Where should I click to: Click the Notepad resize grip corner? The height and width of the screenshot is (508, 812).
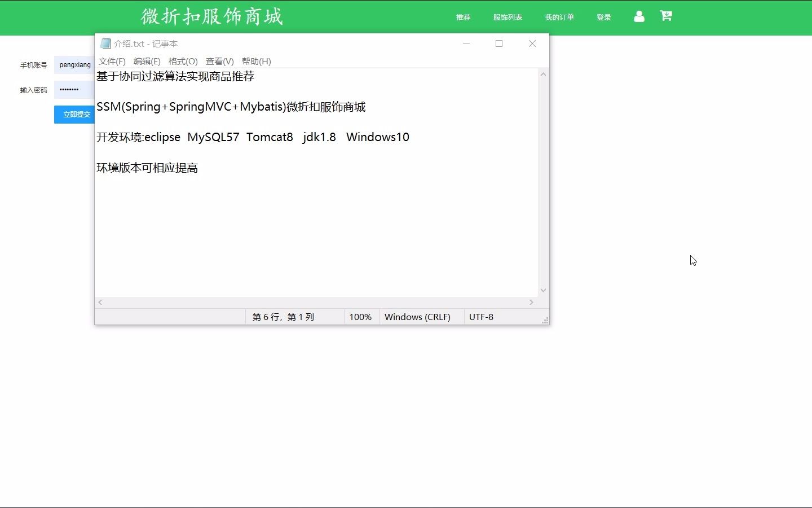[545, 320]
